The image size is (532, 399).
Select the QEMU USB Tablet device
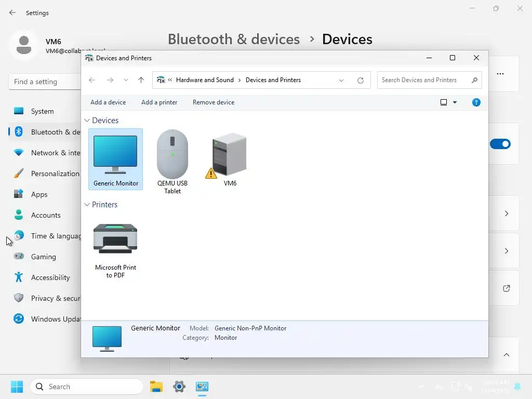pos(172,162)
